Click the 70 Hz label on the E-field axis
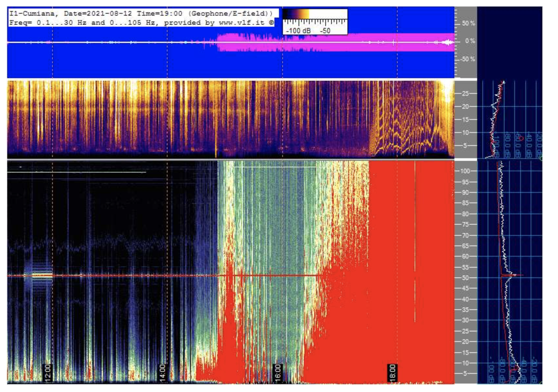Screen dimensions: 558x392 (465, 235)
